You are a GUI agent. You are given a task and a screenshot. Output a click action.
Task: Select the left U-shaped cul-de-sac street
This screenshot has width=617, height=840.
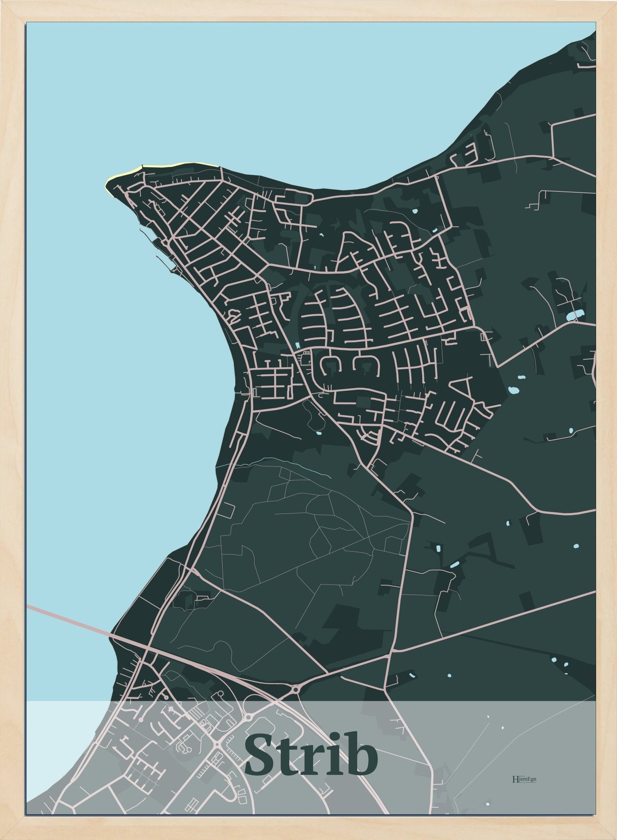pyautogui.click(x=330, y=365)
